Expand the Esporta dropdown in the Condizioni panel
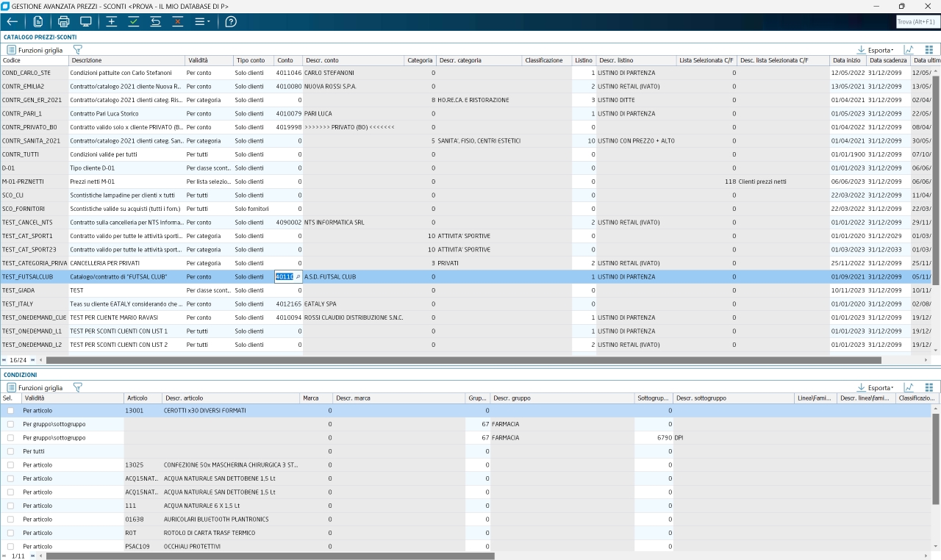 point(876,388)
